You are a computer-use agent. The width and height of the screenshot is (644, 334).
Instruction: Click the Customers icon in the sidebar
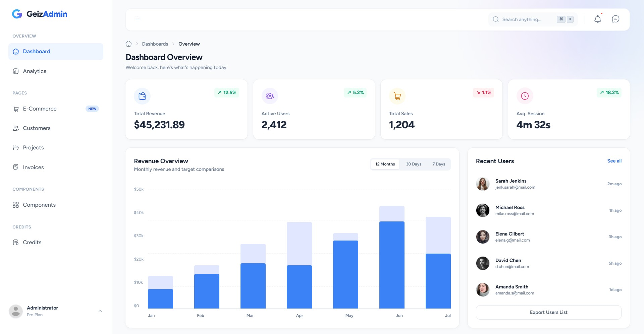tap(16, 128)
